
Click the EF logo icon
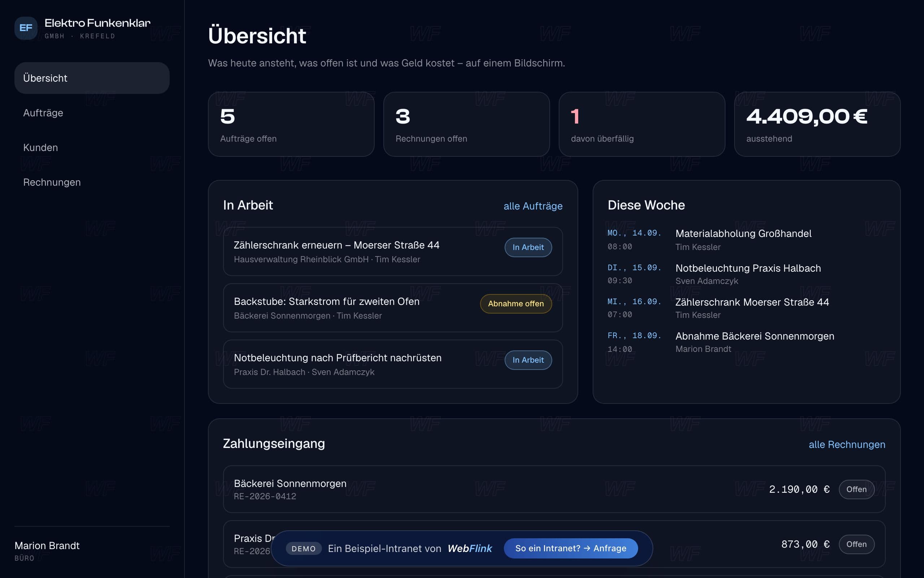click(x=26, y=28)
